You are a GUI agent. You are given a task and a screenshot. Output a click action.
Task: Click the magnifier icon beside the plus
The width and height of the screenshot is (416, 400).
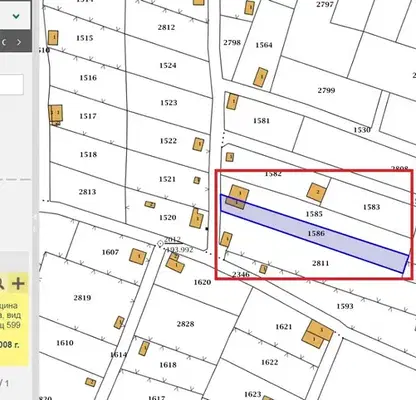(x=1, y=284)
